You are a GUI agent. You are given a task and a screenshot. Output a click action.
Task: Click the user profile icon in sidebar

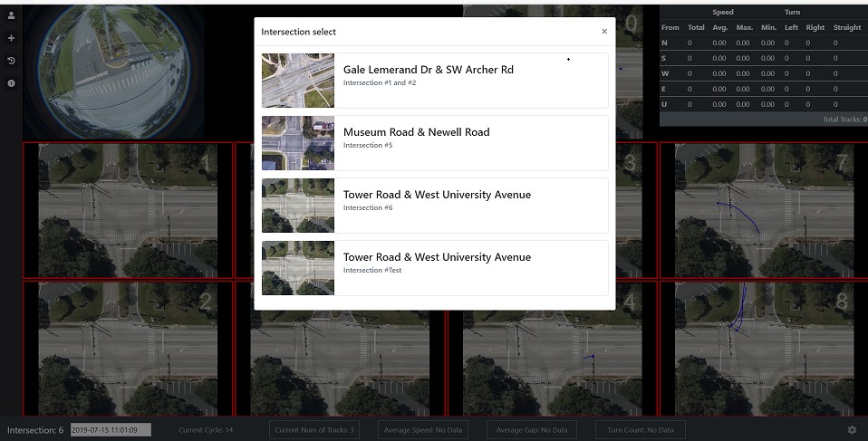[11, 15]
